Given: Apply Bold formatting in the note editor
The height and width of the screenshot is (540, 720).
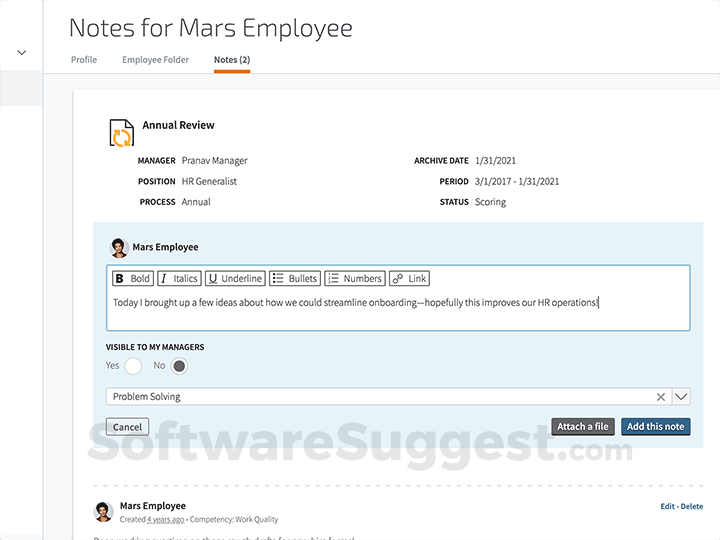Looking at the screenshot, I should pyautogui.click(x=131, y=279).
